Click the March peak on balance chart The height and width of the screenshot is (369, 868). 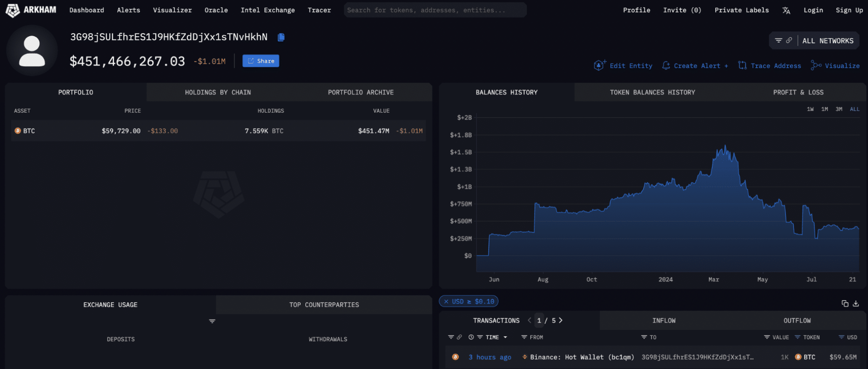(725, 147)
